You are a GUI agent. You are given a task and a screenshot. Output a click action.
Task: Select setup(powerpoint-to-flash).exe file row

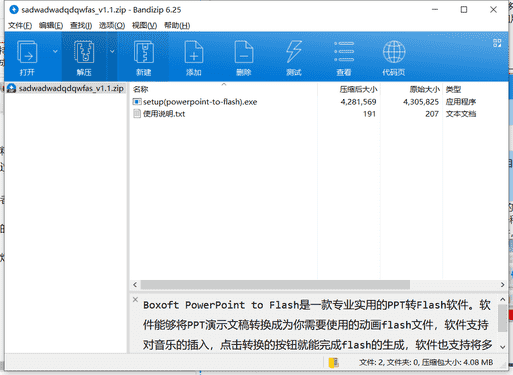tap(318, 102)
